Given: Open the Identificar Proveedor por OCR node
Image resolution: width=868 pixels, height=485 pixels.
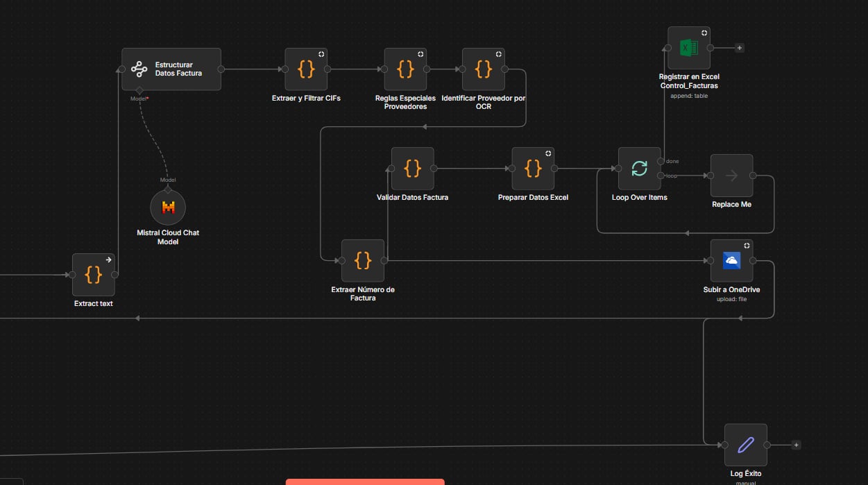Looking at the screenshot, I should [484, 69].
